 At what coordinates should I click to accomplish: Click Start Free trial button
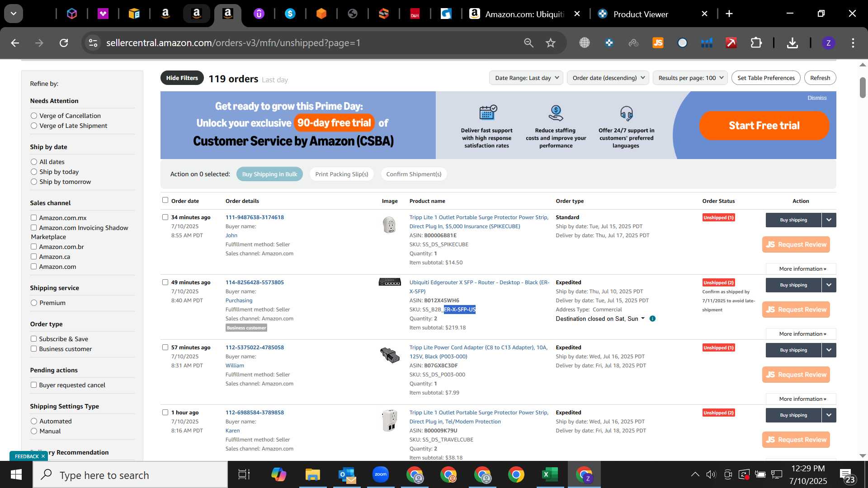tap(764, 125)
